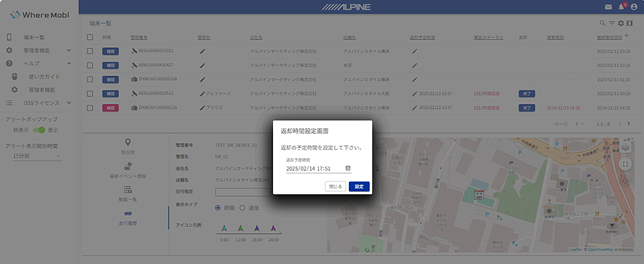This screenshot has height=264, width=644.
Task: Click the search magnifier above device table
Action: pyautogui.click(x=602, y=24)
